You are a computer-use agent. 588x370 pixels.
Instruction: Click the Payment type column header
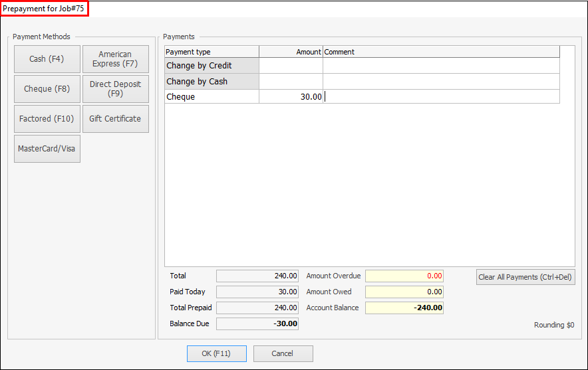click(212, 52)
